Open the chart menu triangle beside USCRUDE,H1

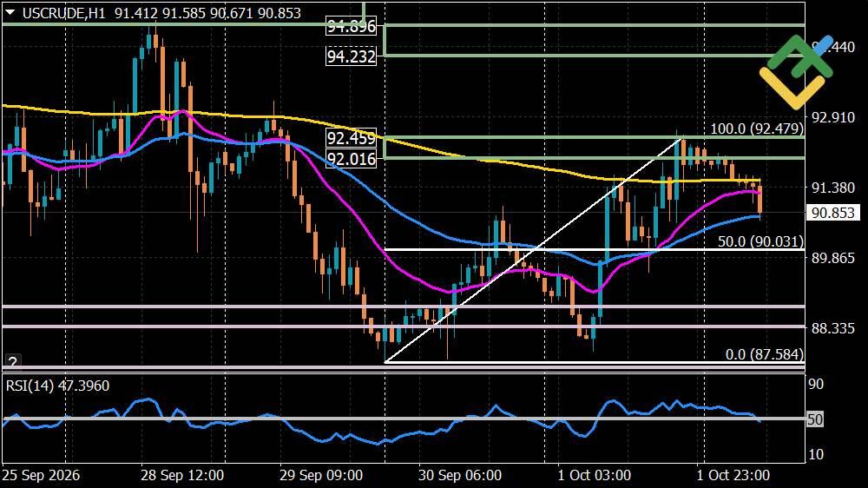pyautogui.click(x=10, y=12)
